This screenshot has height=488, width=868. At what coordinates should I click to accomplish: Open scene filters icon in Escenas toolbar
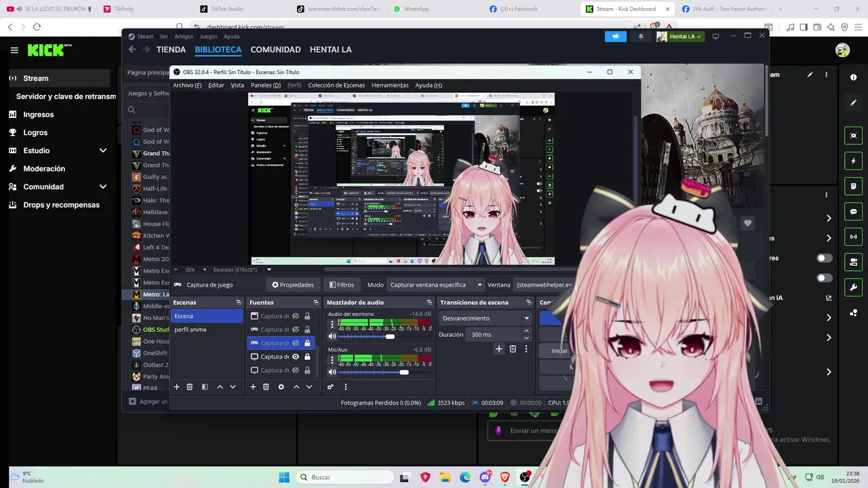pos(205,387)
